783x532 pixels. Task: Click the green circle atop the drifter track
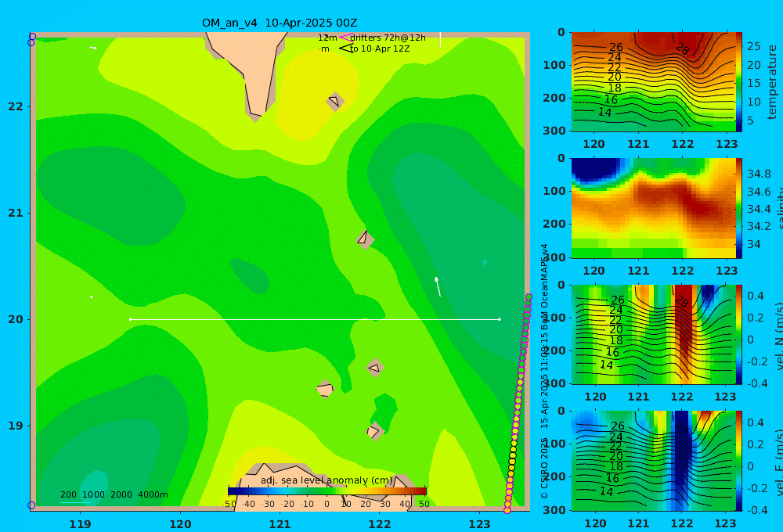pos(529,297)
